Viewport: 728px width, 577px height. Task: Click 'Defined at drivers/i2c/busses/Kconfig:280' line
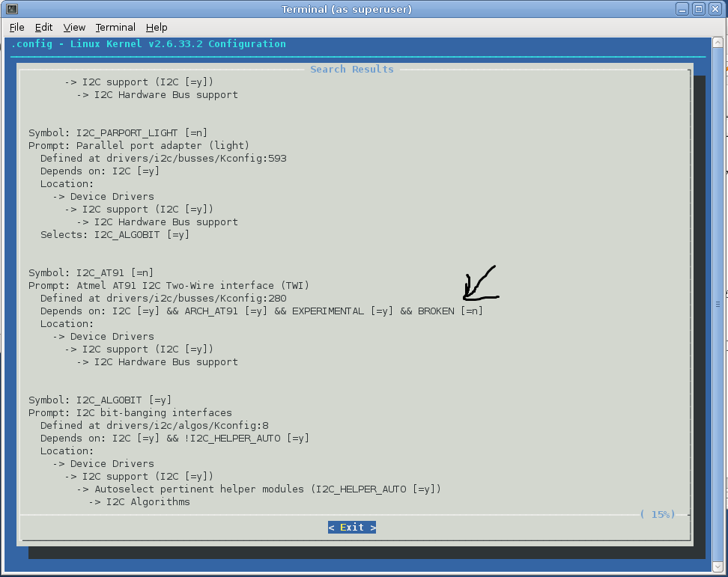pos(163,299)
